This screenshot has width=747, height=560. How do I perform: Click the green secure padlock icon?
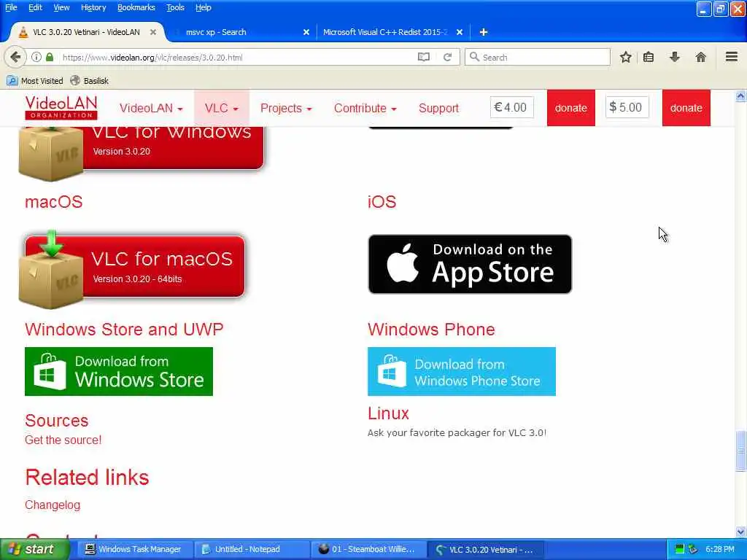[x=50, y=57]
